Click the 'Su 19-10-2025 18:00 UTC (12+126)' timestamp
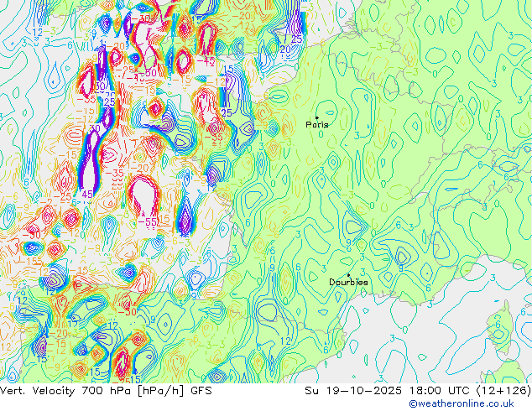Viewport: 532px width, 411px height. tap(418, 391)
